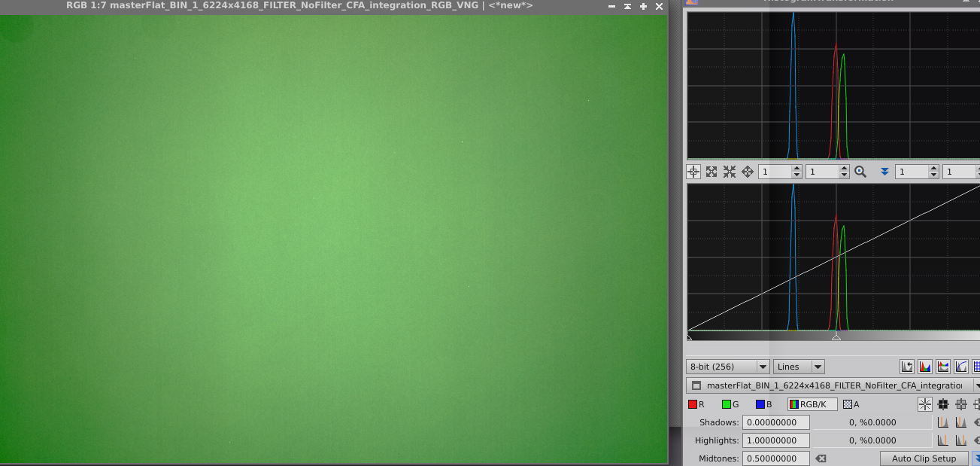Select the black point readout crosshair icon
The width and height of the screenshot is (980, 466).
point(943,404)
